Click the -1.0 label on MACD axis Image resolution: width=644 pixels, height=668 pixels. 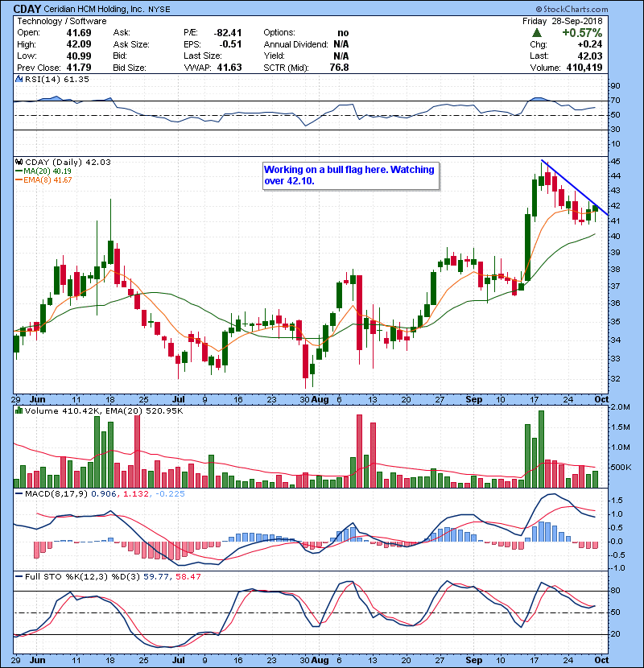(618, 568)
